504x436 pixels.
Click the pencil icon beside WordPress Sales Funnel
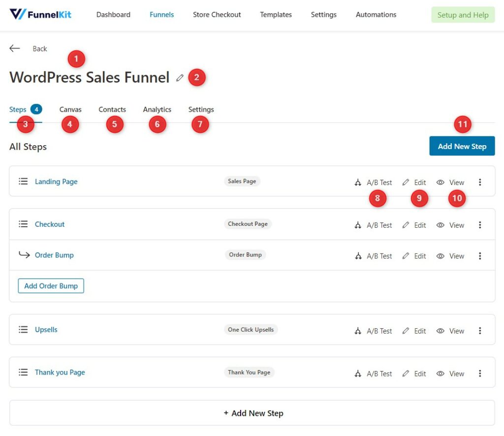(180, 77)
